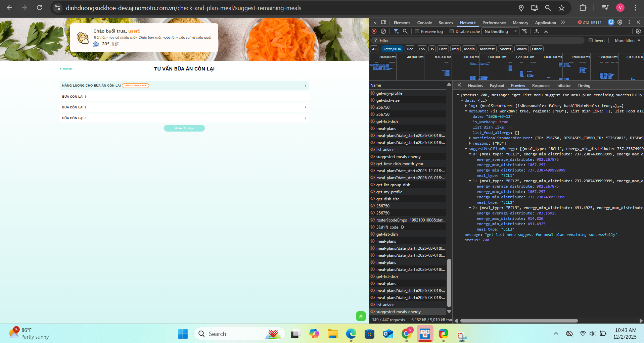Click the Quay lại back link

point(66,69)
